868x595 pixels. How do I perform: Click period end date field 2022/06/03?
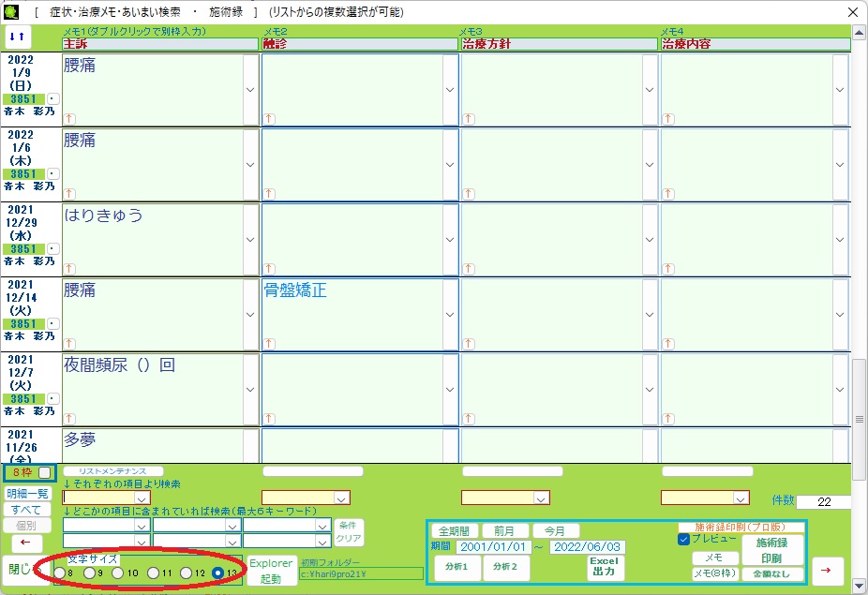[x=588, y=547]
